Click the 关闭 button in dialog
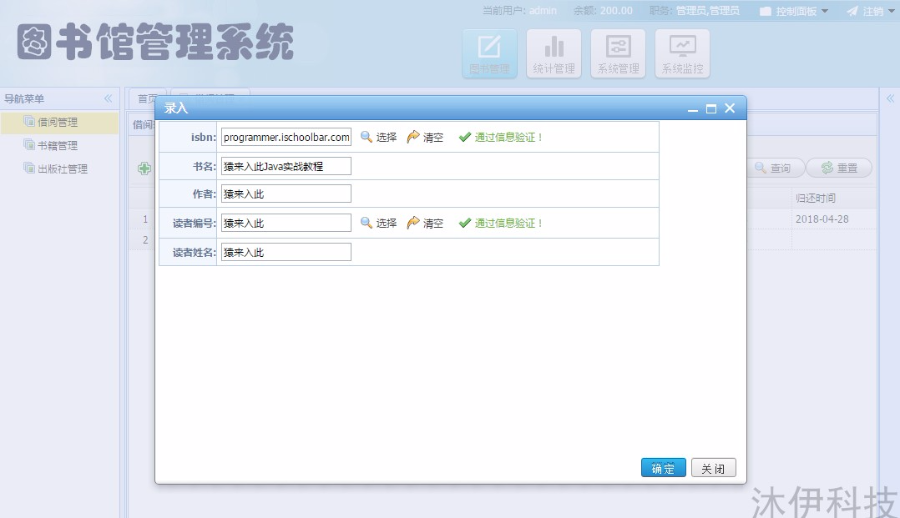This screenshot has width=900, height=518. [x=713, y=468]
